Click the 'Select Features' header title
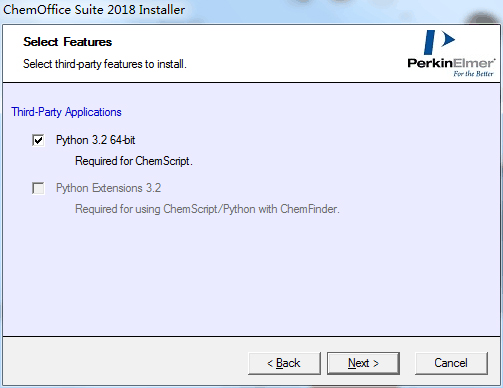The height and width of the screenshot is (388, 503). (68, 42)
